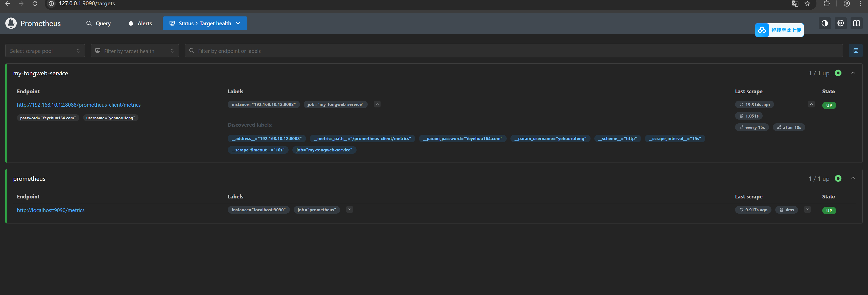Click the __param_password discovered label

pyautogui.click(x=463, y=139)
